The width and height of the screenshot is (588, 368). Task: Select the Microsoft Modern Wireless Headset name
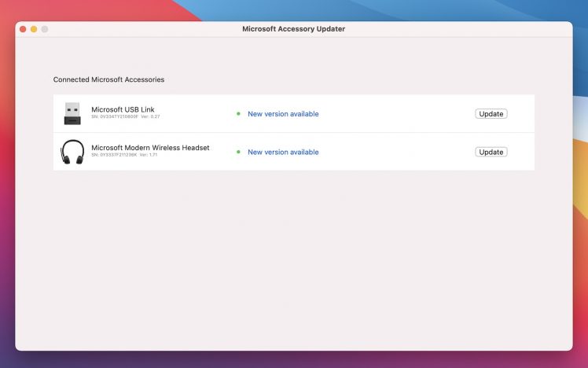tap(150, 147)
